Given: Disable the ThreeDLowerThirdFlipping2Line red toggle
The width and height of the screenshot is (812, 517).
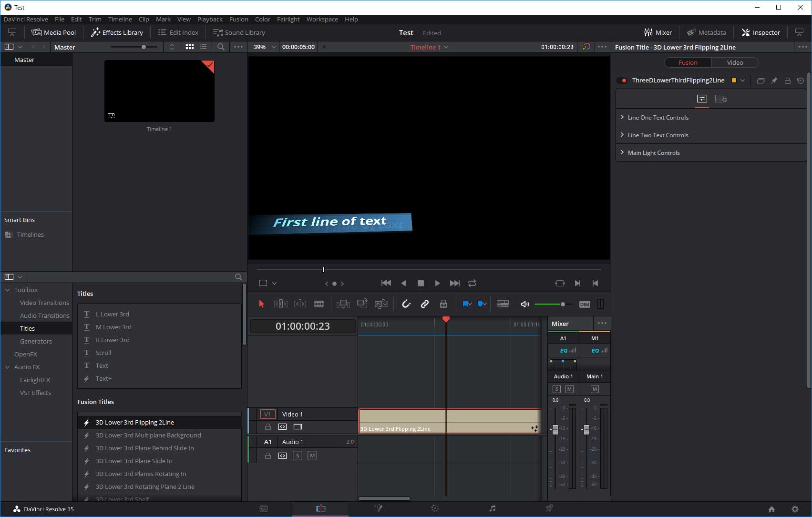Looking at the screenshot, I should pos(622,81).
